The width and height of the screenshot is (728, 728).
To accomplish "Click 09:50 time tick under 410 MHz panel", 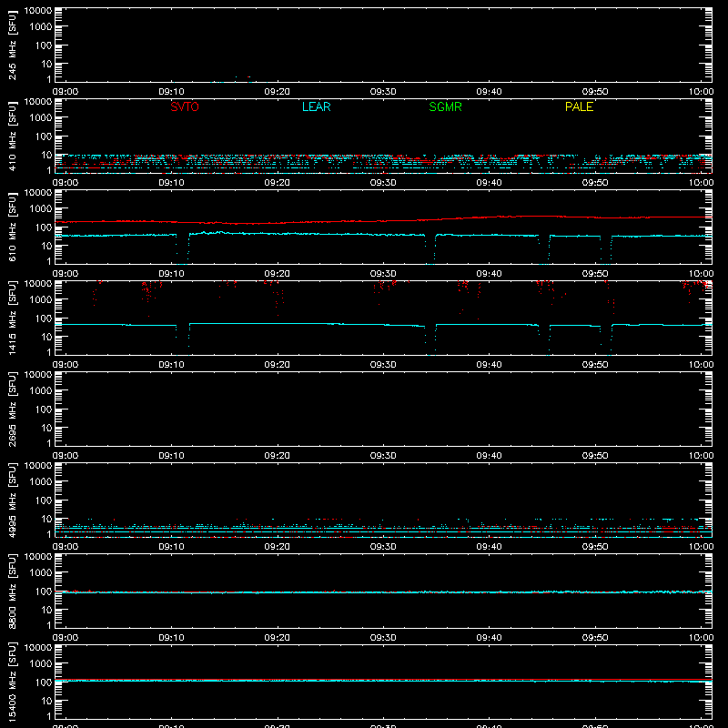I will click(x=595, y=183).
